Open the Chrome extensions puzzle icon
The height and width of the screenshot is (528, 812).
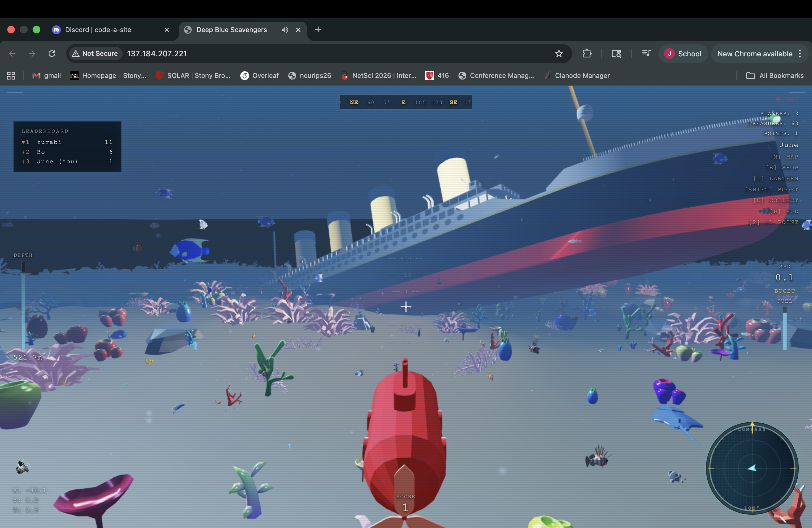tap(586, 54)
